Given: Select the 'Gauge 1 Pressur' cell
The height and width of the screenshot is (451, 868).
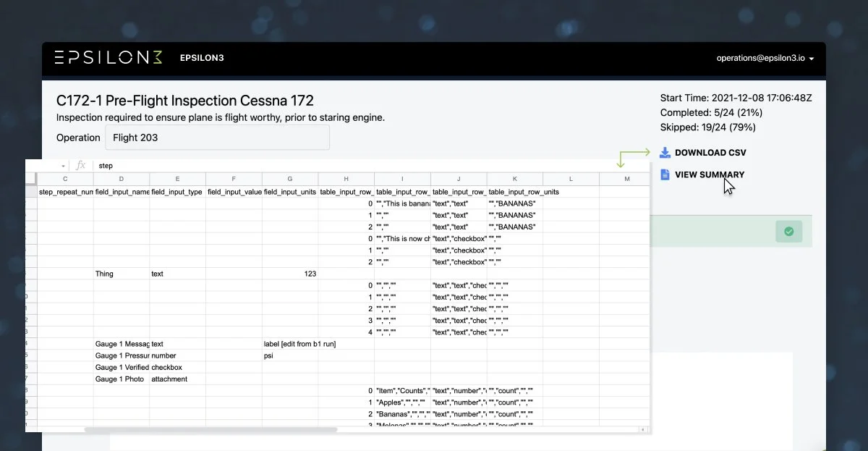Looking at the screenshot, I should pyautogui.click(x=122, y=355).
